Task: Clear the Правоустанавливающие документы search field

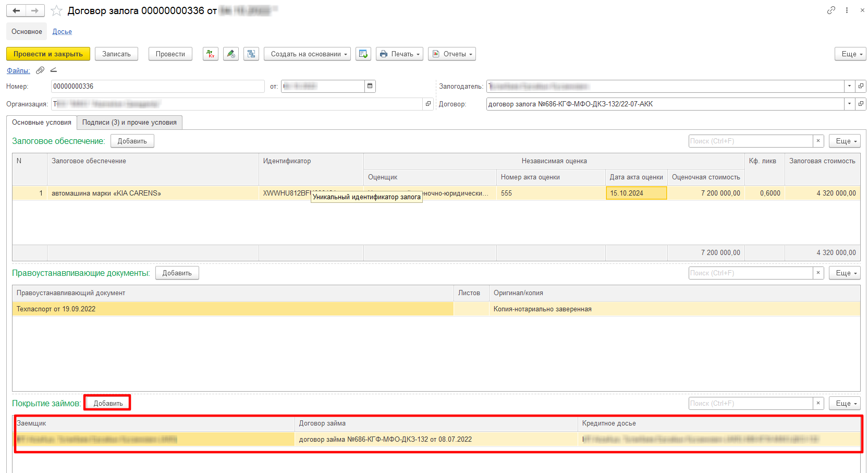Action: point(818,273)
